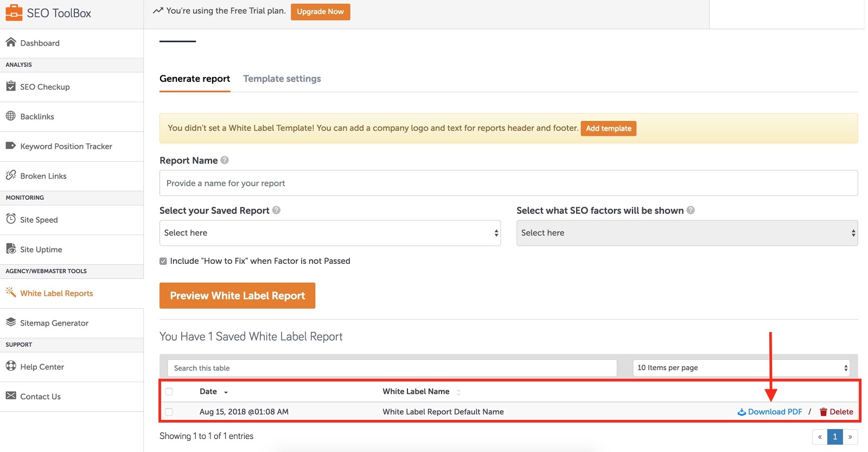Click the Sitemap Generator layers icon
Viewport: 868px width, 452px height.
pyautogui.click(x=11, y=322)
